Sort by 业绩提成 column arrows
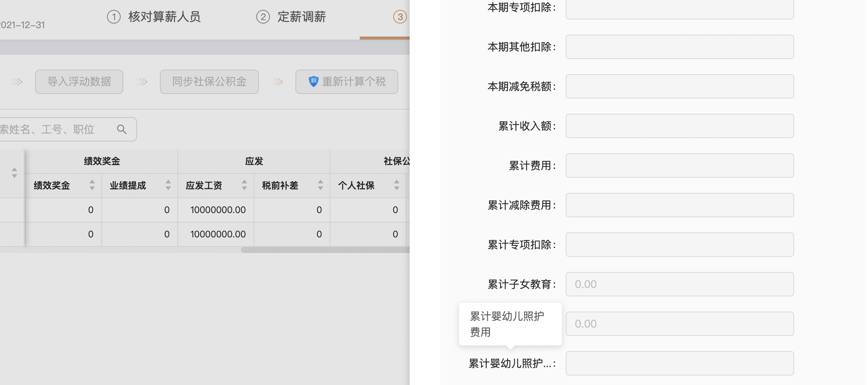Image resolution: width=868 pixels, height=385 pixels. pos(168,185)
